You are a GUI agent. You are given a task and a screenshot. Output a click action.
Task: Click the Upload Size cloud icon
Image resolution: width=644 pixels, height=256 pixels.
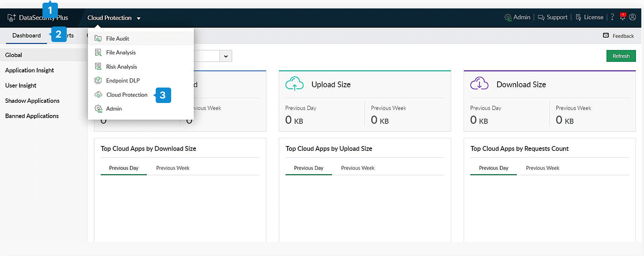[295, 84]
